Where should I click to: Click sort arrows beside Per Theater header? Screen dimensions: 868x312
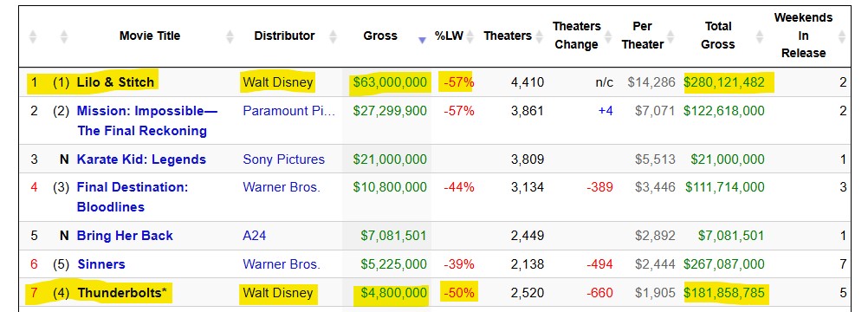pos(671,36)
